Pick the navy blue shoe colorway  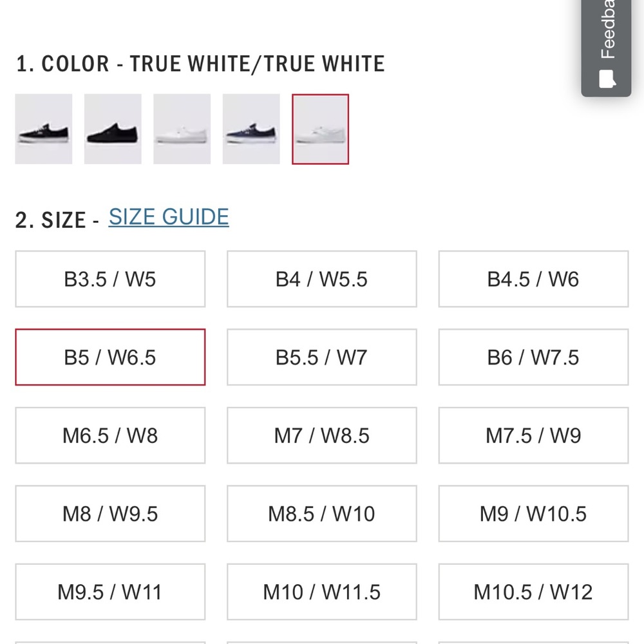point(251,129)
